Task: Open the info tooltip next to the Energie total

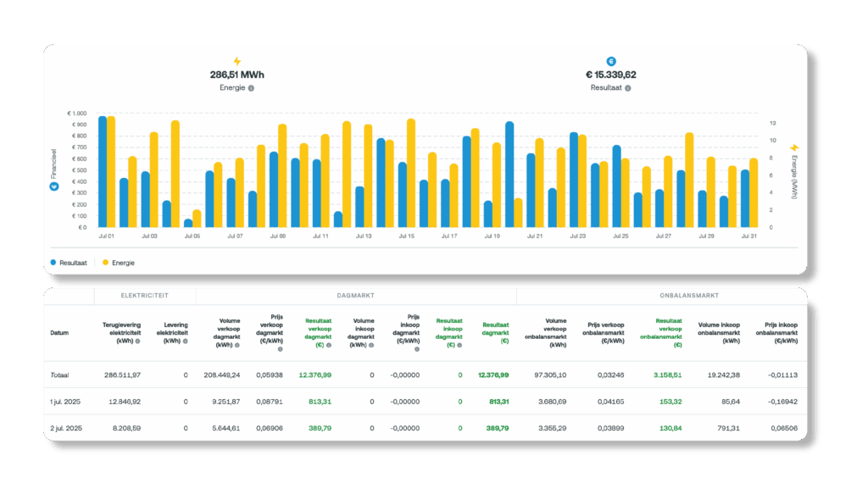Action: tap(252, 88)
